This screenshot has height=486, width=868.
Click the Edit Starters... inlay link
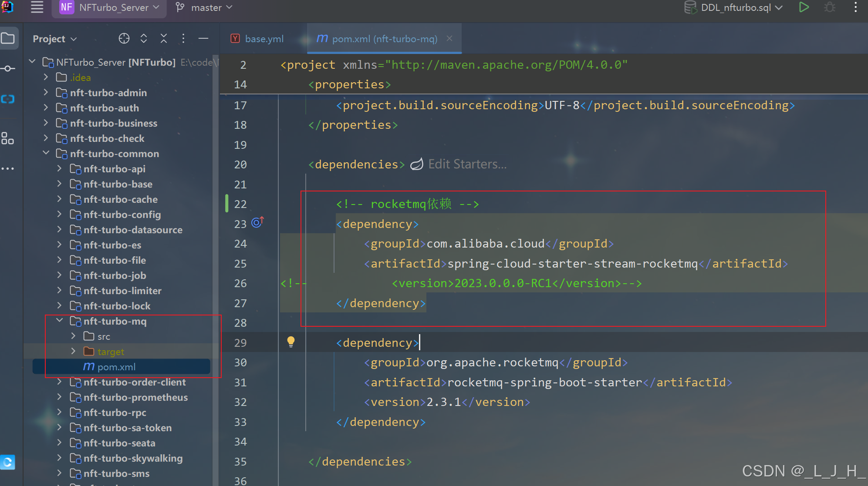(467, 164)
